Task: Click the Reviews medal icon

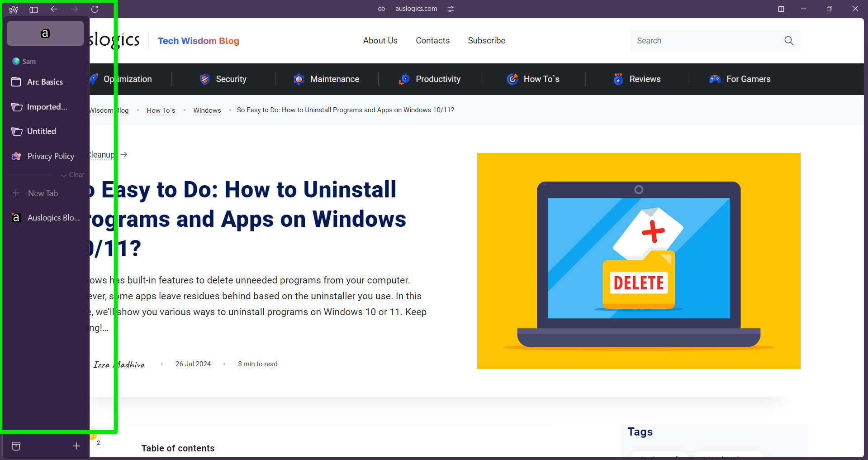Action: [618, 79]
